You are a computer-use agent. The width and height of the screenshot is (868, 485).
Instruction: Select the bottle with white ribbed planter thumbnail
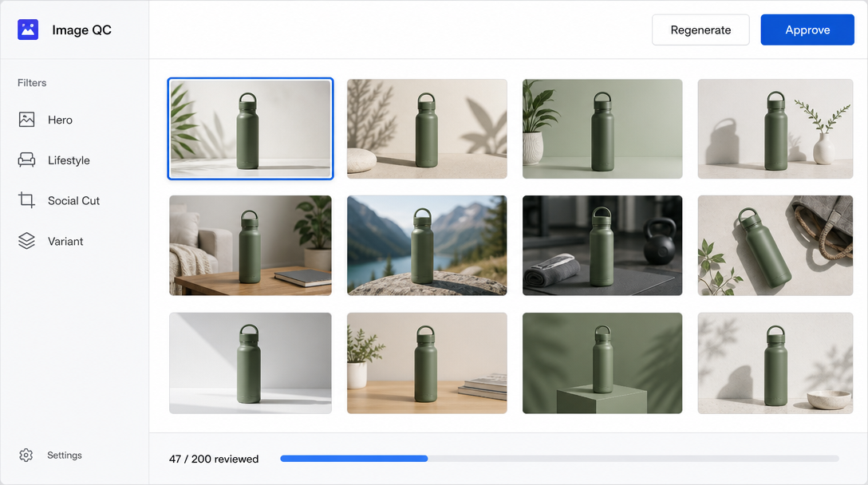[x=602, y=128]
